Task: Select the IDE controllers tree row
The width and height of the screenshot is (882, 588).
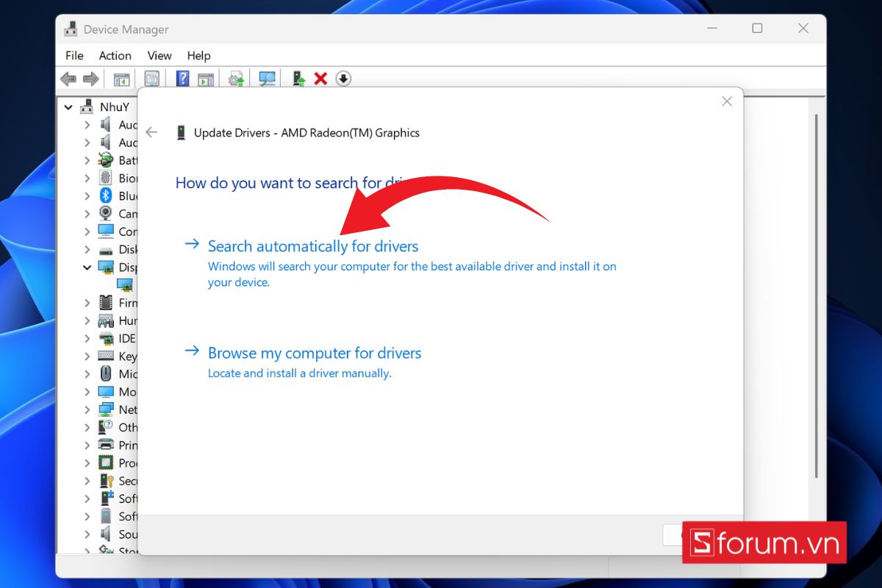Action: tap(116, 338)
